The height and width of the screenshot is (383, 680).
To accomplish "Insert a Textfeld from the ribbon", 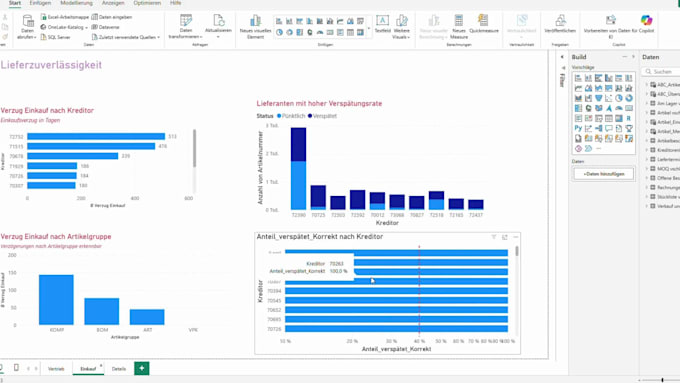I will pos(382,24).
